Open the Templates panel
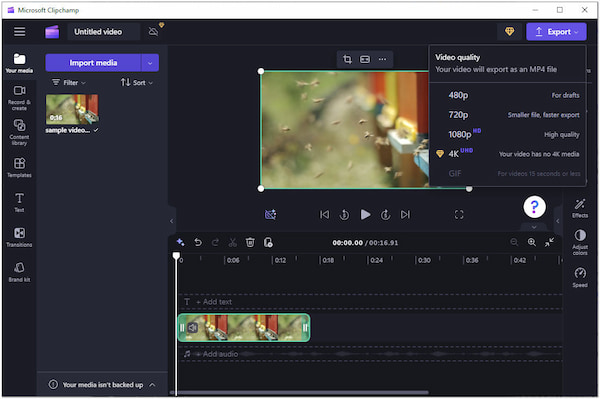 click(x=19, y=168)
